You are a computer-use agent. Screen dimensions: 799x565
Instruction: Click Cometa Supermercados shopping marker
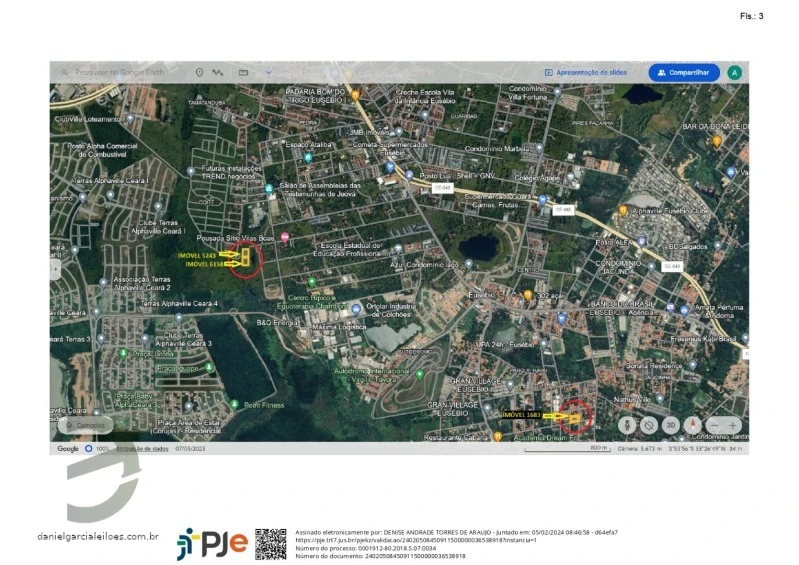tap(390, 167)
